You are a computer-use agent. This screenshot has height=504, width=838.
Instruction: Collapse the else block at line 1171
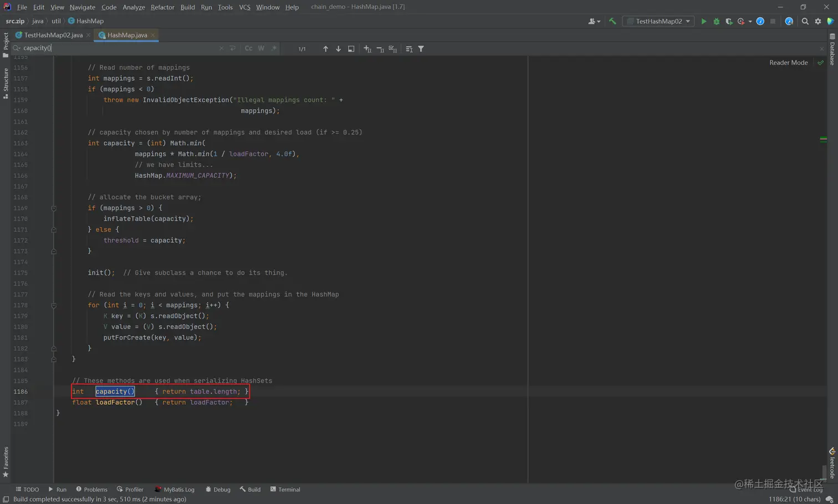[x=54, y=230]
